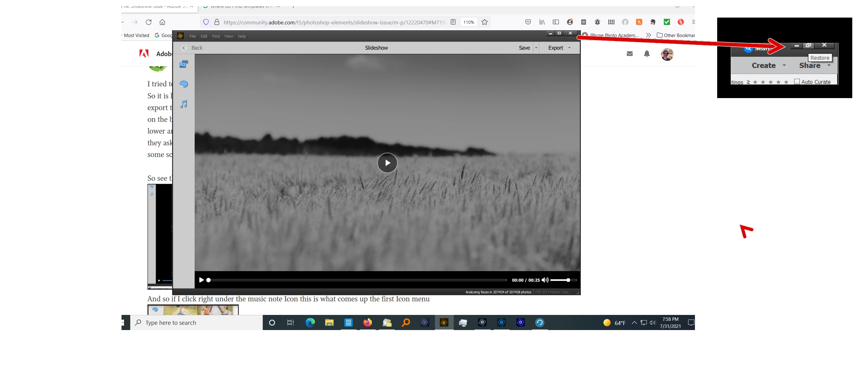Switch to Firefox on the taskbar
This screenshot has width=868, height=376.
pos(367,323)
